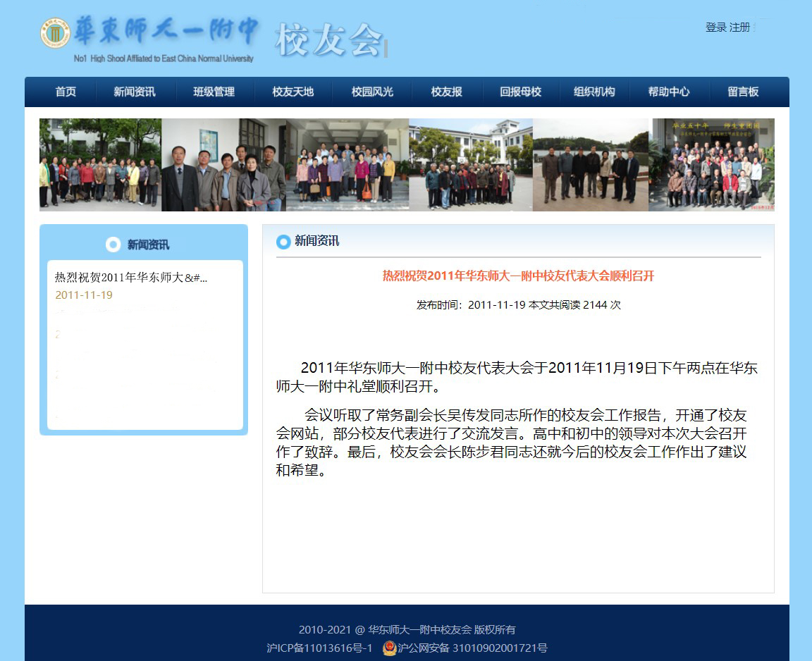This screenshot has height=661, width=812.
Task: Click the banner photo of five people indoors
Action: click(x=223, y=165)
